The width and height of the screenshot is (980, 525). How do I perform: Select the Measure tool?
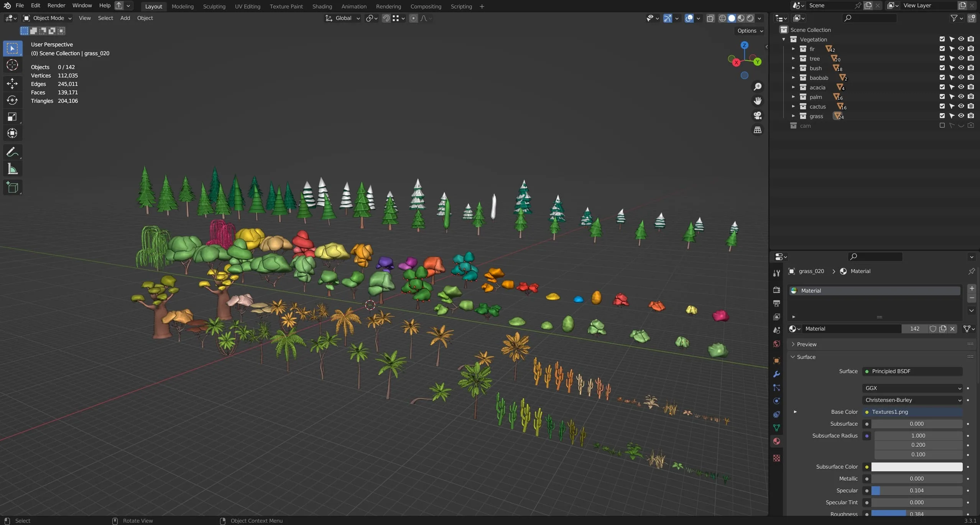(12, 169)
